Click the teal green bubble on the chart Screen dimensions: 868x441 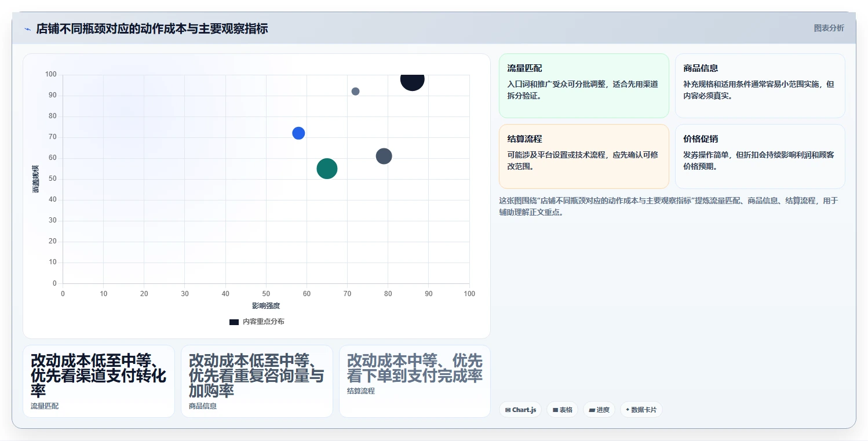[x=327, y=169]
